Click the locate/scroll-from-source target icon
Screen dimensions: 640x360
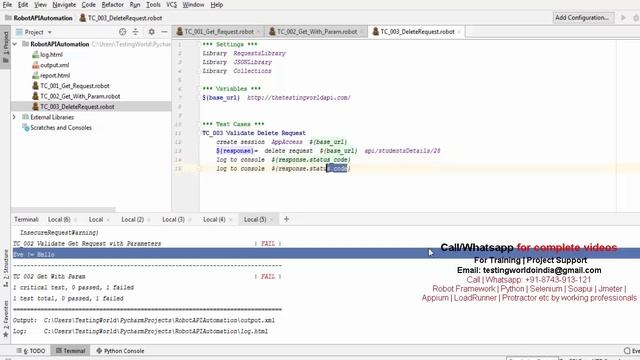point(122,32)
